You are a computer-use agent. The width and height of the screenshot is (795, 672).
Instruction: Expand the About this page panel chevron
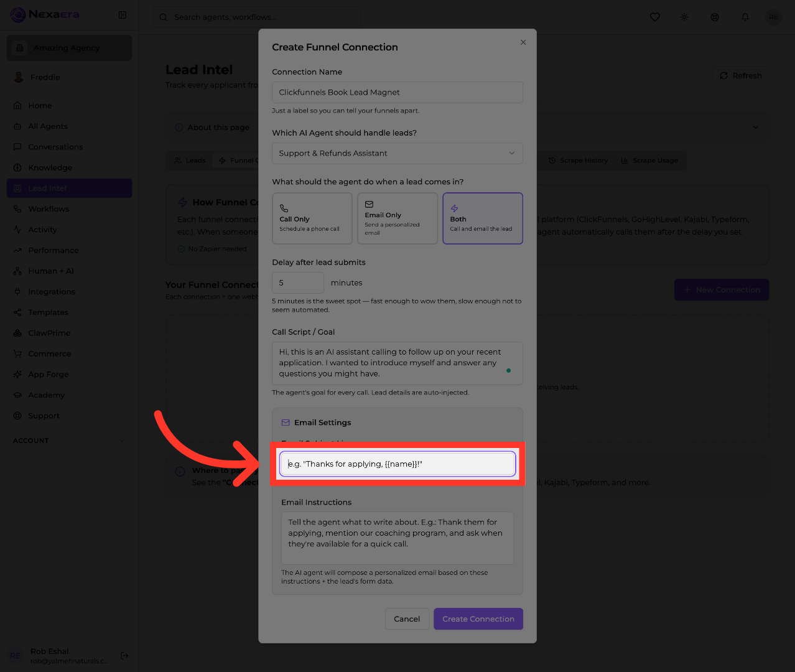tap(755, 128)
